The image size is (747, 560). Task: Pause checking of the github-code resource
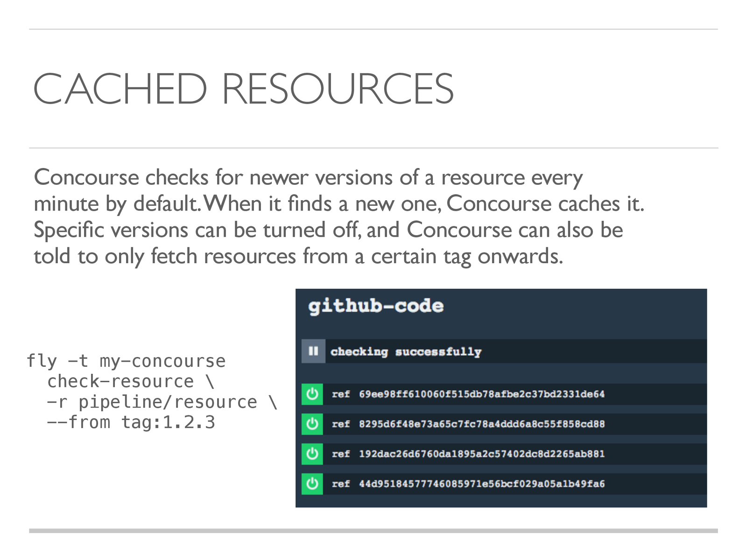[x=313, y=351]
